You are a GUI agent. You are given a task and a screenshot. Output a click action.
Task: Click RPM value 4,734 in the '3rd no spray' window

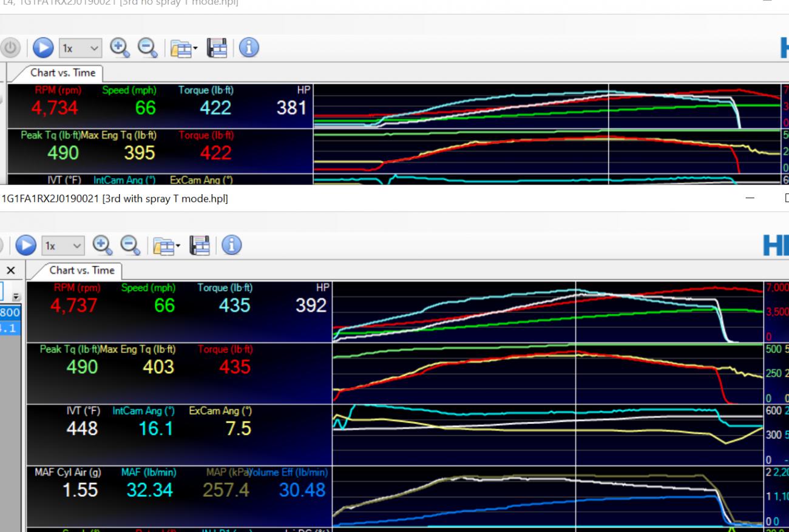(x=55, y=108)
